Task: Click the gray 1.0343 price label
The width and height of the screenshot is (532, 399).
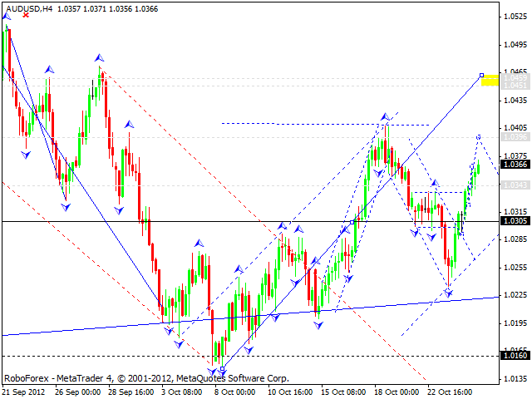Action: (x=515, y=185)
